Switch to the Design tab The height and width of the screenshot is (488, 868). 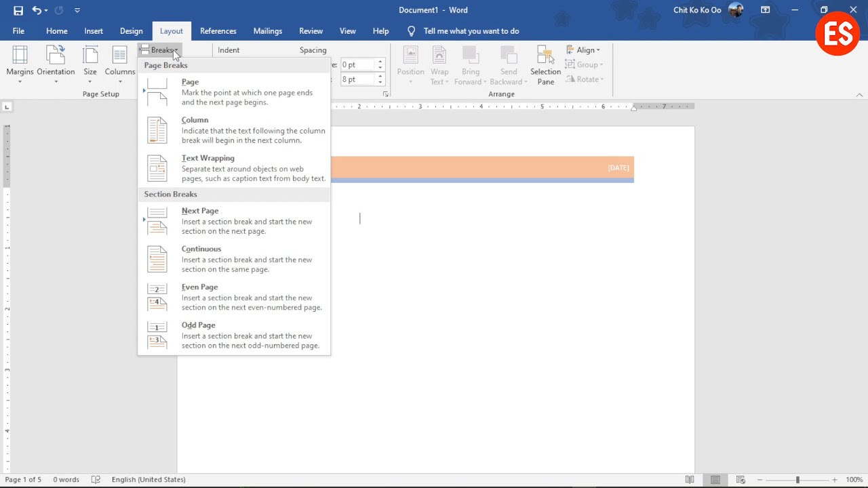pyautogui.click(x=132, y=31)
